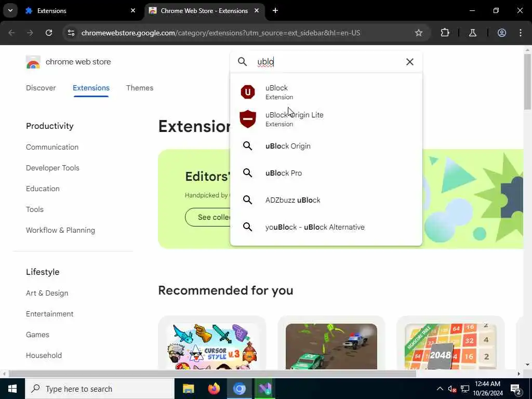Image resolution: width=532 pixels, height=399 pixels.
Task: Open File Explorer from taskbar
Action: coord(188,389)
